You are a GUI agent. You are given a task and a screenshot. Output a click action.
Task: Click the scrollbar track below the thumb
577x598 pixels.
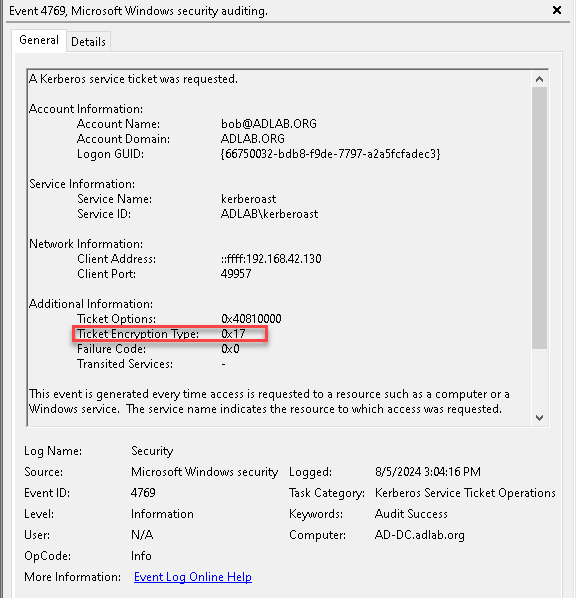pyautogui.click(x=539, y=379)
